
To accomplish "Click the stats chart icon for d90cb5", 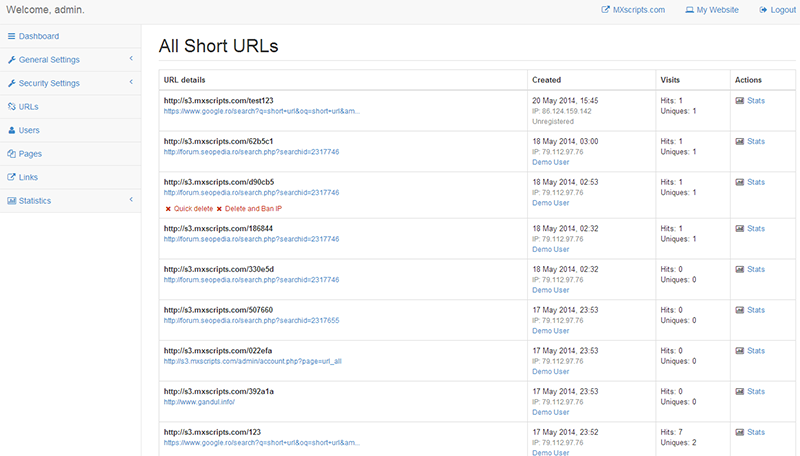I will click(x=739, y=182).
